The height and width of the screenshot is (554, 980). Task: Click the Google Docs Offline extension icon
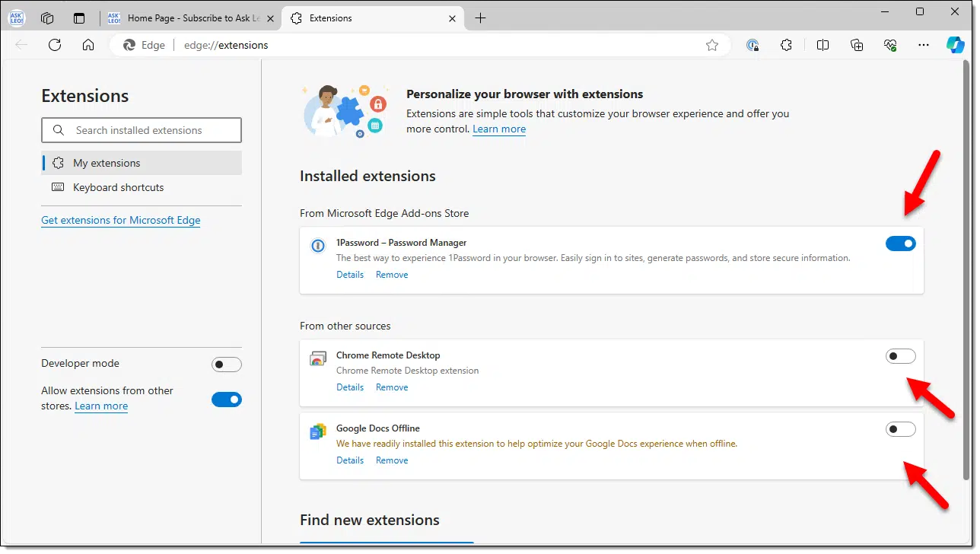[318, 431]
